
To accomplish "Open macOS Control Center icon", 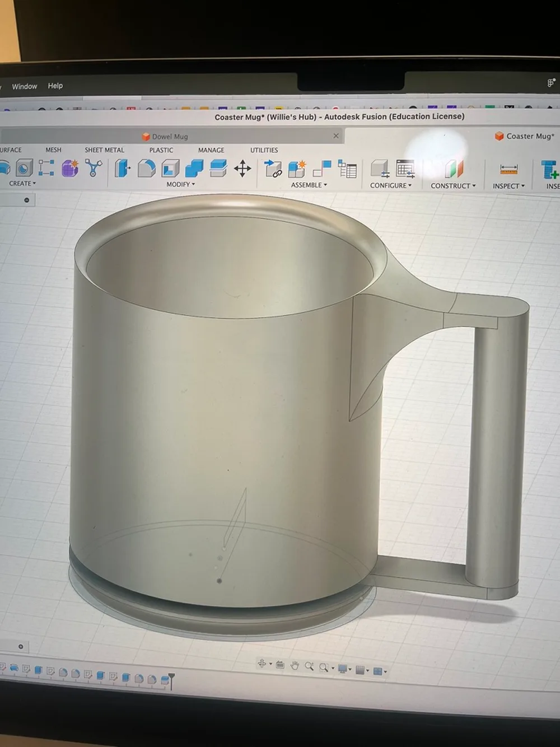I will click(x=551, y=83).
